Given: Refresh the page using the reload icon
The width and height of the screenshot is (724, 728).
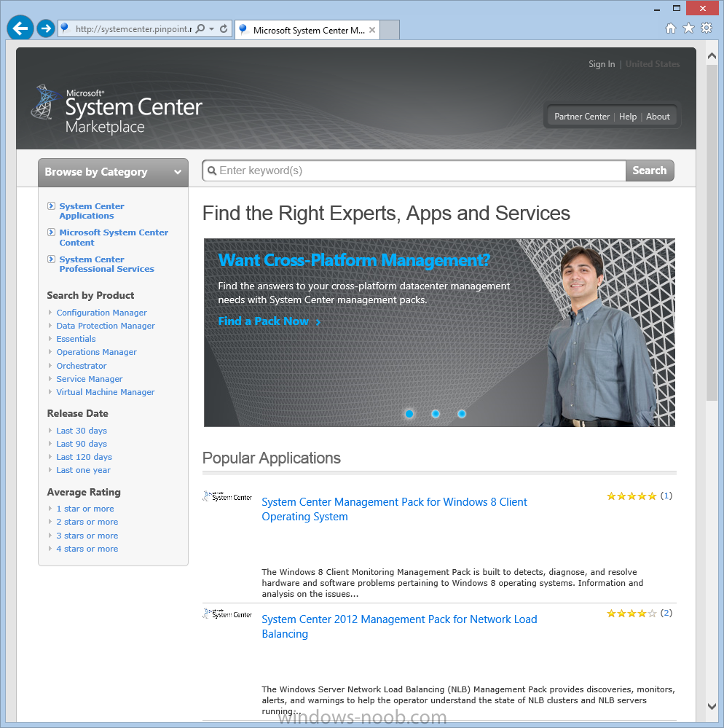Looking at the screenshot, I should [x=224, y=29].
